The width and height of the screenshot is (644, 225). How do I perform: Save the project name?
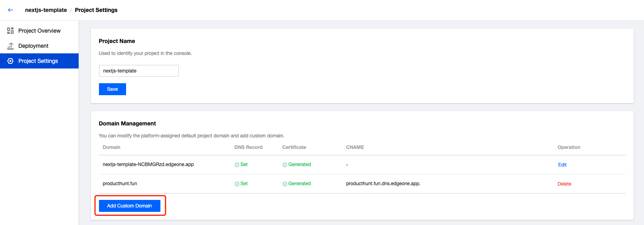(x=113, y=89)
